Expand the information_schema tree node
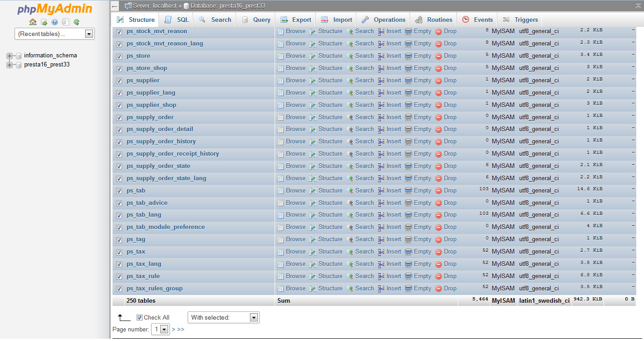The height and width of the screenshot is (341, 644). coord(10,56)
